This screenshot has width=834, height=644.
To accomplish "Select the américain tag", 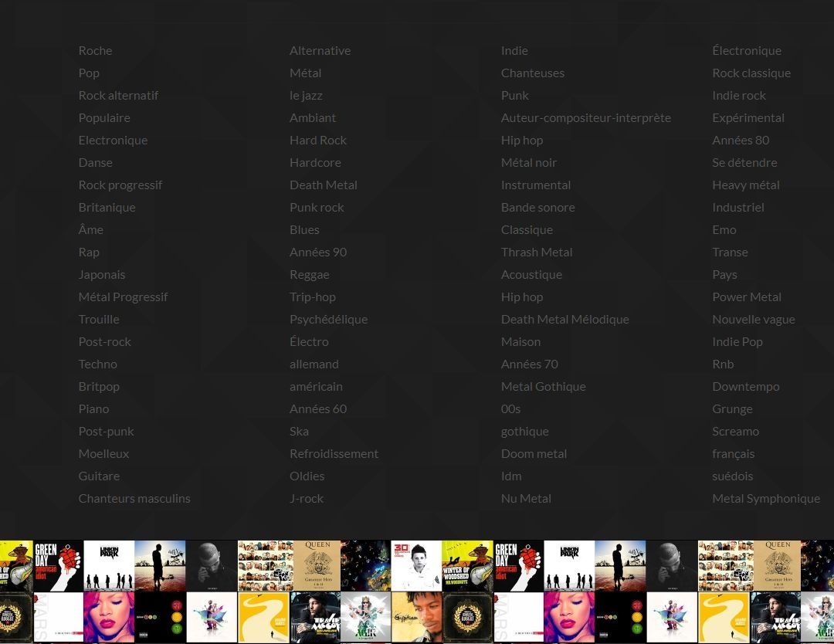I will [x=316, y=386].
